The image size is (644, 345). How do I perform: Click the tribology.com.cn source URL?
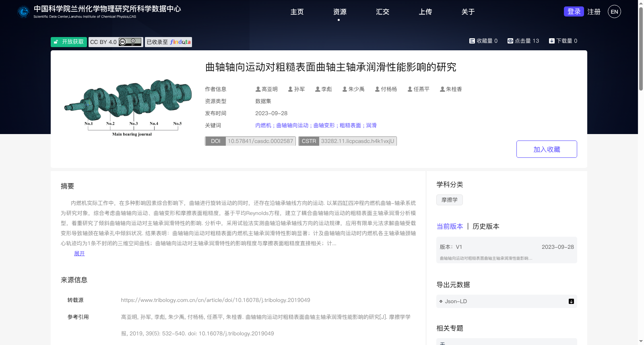click(215, 300)
